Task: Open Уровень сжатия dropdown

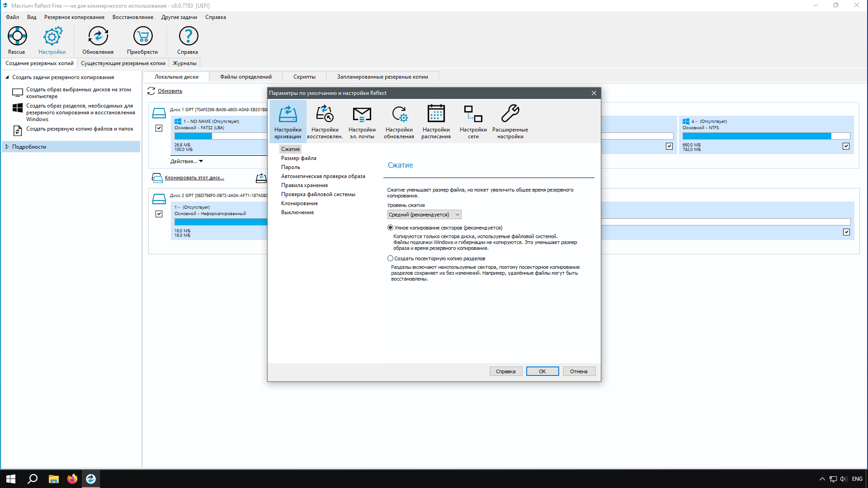Action: tap(424, 215)
